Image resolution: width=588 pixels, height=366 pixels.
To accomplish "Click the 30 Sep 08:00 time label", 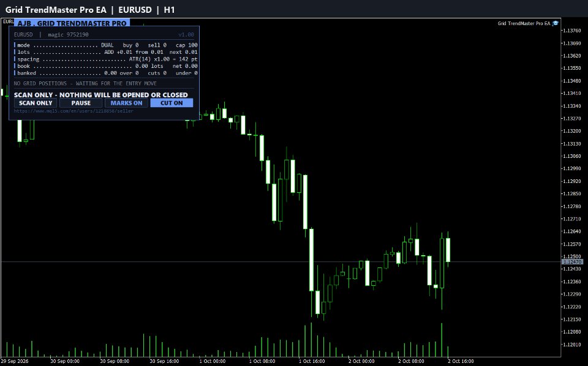I will click(x=115, y=361).
